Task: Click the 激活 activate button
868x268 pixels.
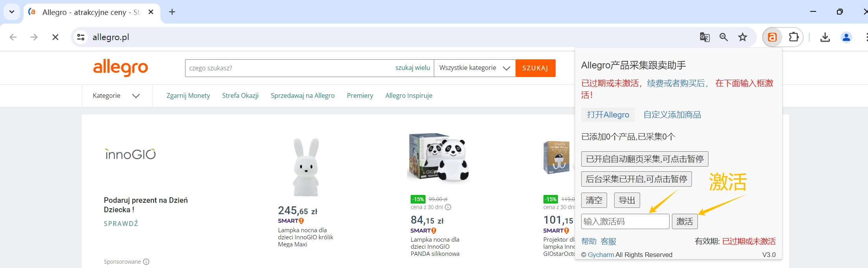Action: click(685, 222)
